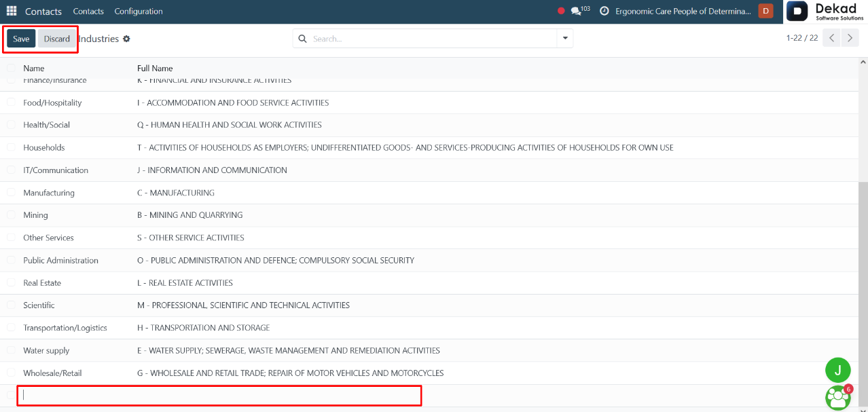Image resolution: width=868 pixels, height=412 pixels.
Task: Select the C - MANUFACTURING full name cell
Action: click(176, 193)
